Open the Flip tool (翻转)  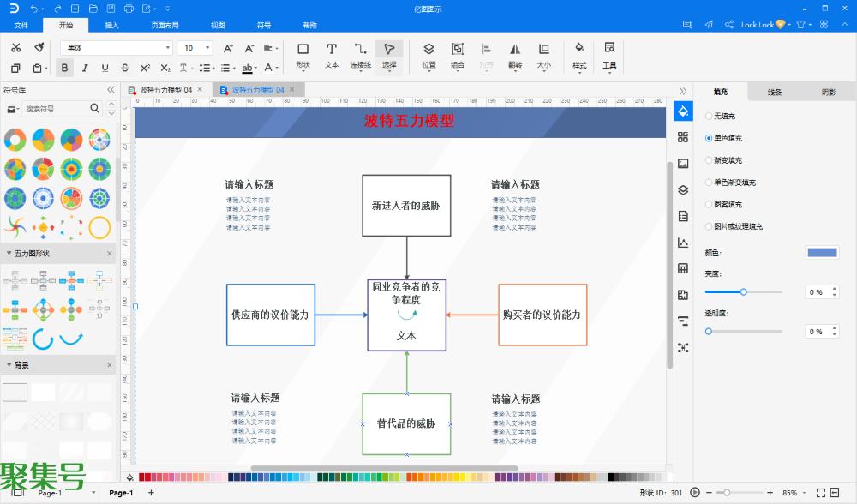[515, 55]
